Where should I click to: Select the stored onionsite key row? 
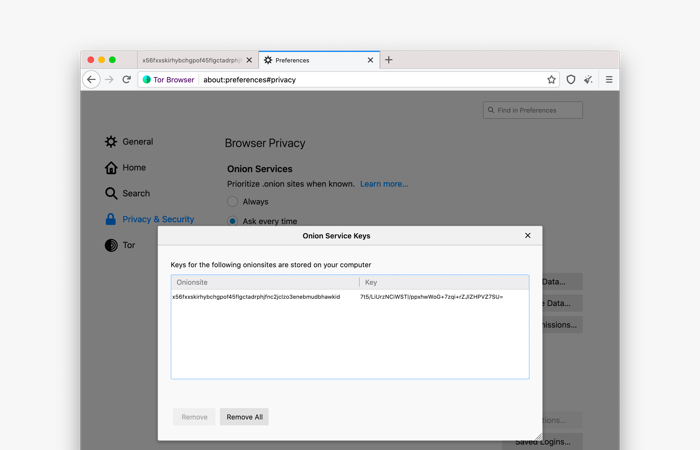(349, 297)
